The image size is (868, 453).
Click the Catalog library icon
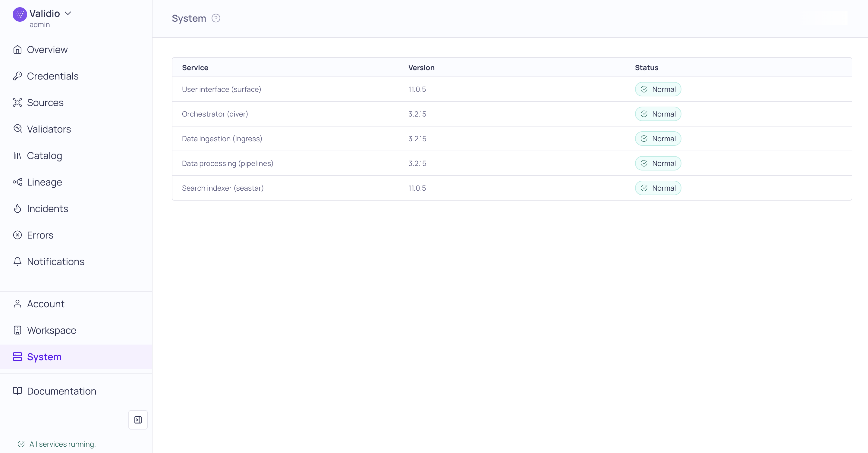pos(17,156)
